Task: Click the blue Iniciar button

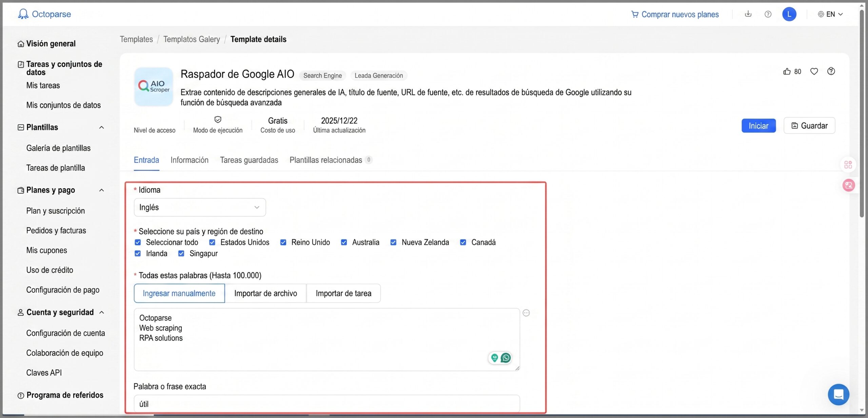Action: tap(758, 126)
